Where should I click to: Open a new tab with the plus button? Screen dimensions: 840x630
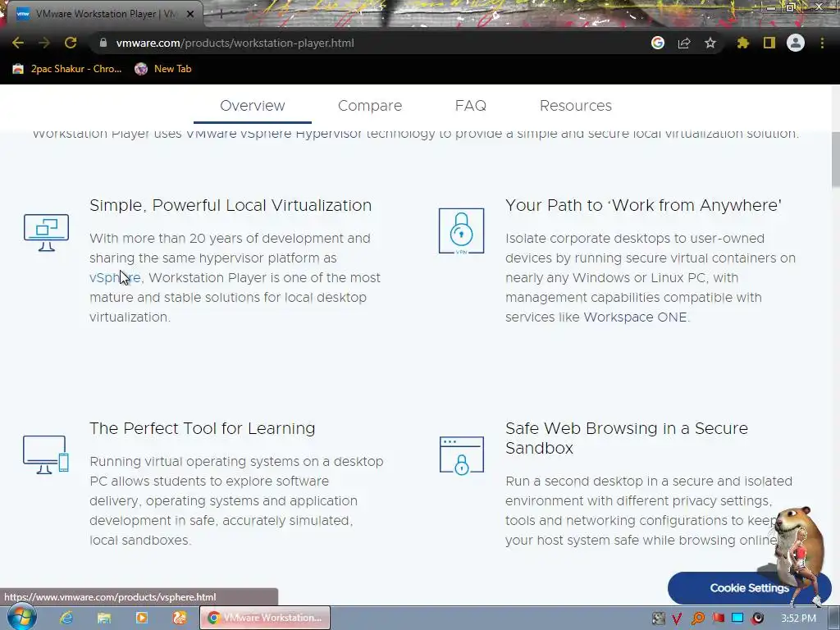tap(220, 14)
